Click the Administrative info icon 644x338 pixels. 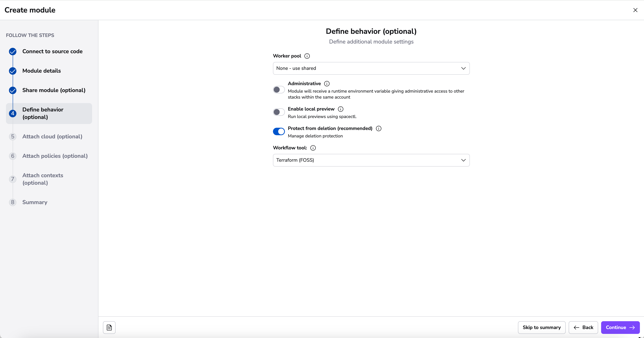[x=326, y=84]
